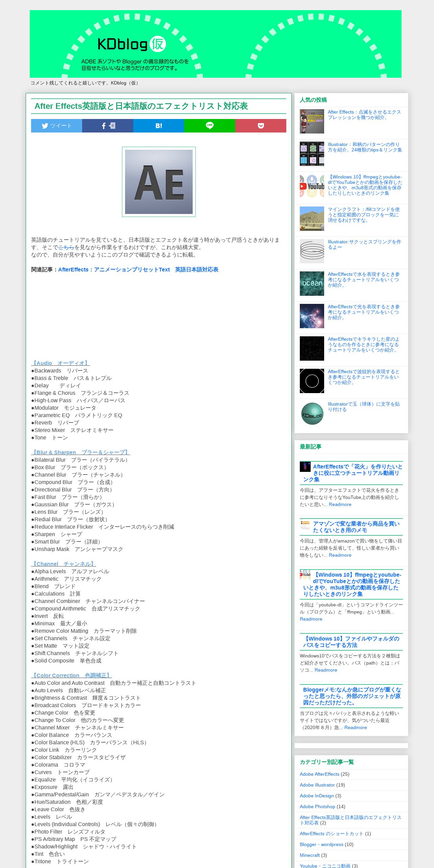
Task: Click the KDblog header banner
Action: [x=216, y=44]
